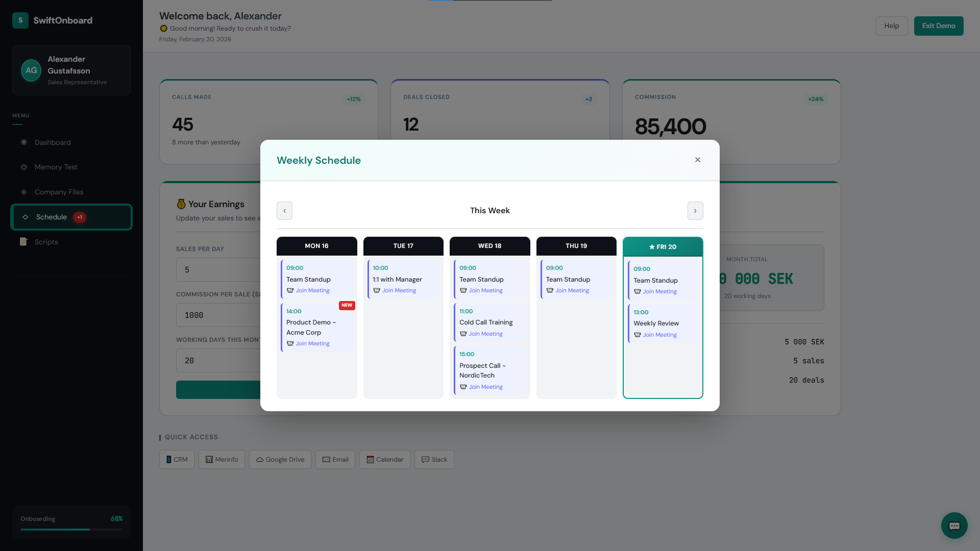Go to previous week arrow
The image size is (980, 551).
coord(284,211)
